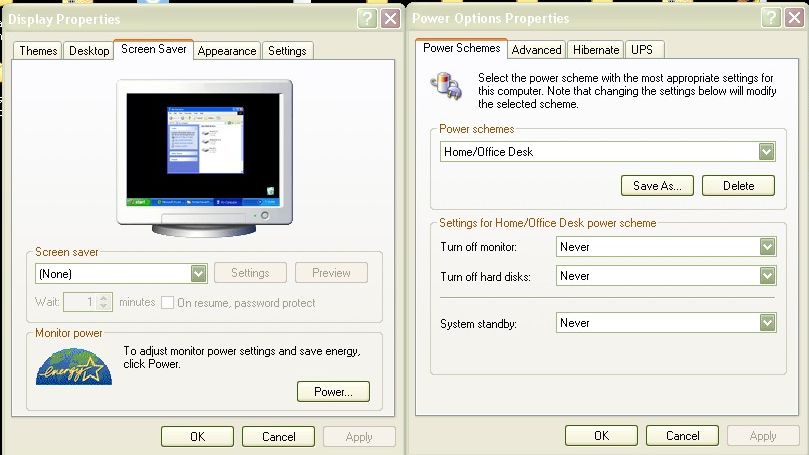Switch to the Advanced tab
This screenshot has width=809, height=455.
[537, 50]
